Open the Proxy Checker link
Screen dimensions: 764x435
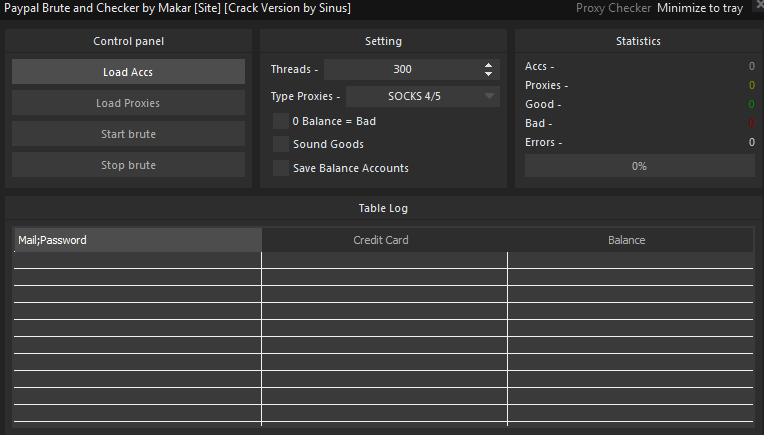(613, 8)
